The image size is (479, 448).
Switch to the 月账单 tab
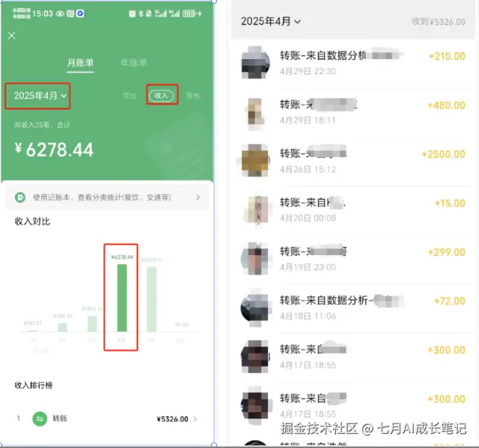(x=80, y=63)
